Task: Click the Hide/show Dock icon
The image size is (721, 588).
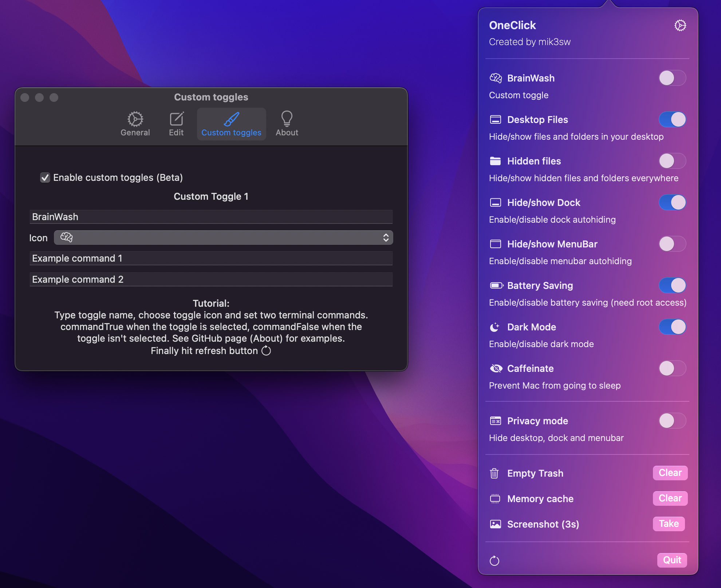Action: (x=495, y=203)
